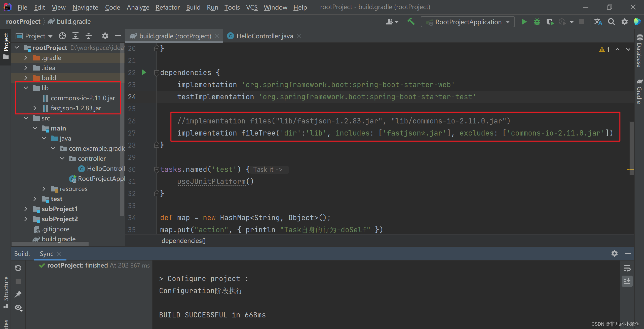The width and height of the screenshot is (644, 329).
Task: Click the Sync reload icon in Build panel
Action: point(18,268)
